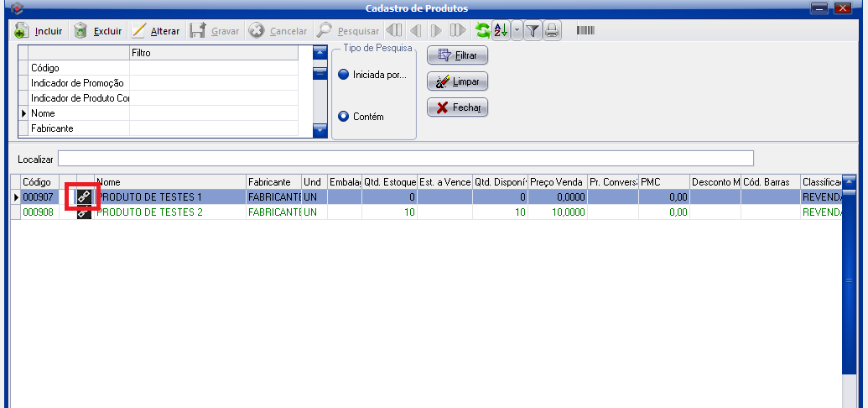Click into the Localizar search field
Image resolution: width=868 pixels, height=408 pixels.
click(x=405, y=159)
